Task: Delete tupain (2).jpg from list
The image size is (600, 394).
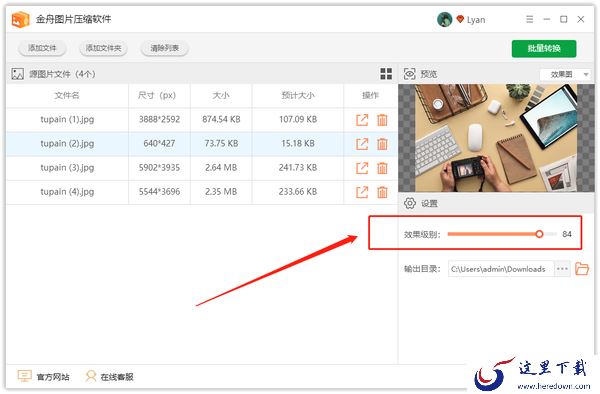Action: tap(382, 144)
